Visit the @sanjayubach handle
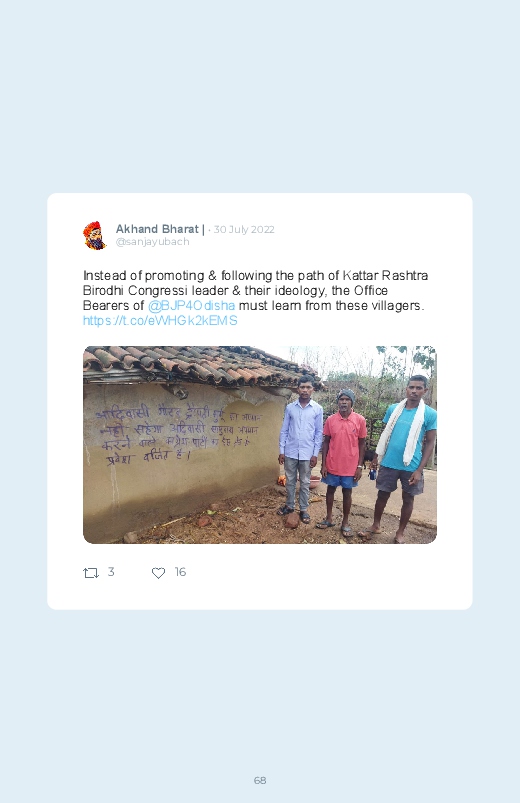The height and width of the screenshot is (803, 520). click(153, 242)
